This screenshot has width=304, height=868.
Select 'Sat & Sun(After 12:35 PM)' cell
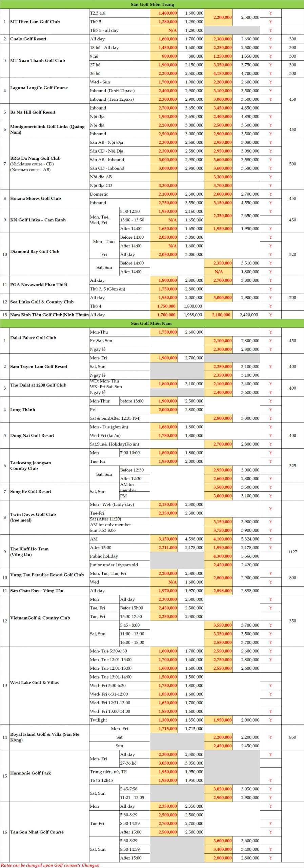119,418
